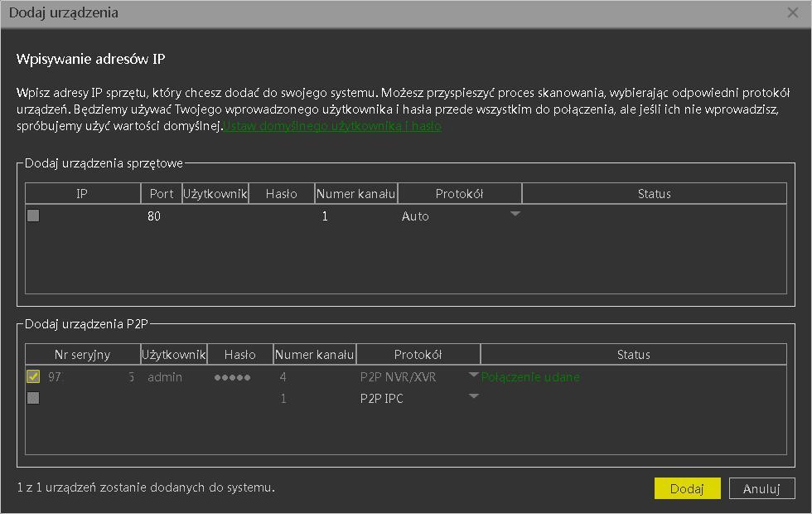Click the hardware table Protokół column header
Image resolution: width=812 pixels, height=514 pixels.
pos(460,194)
